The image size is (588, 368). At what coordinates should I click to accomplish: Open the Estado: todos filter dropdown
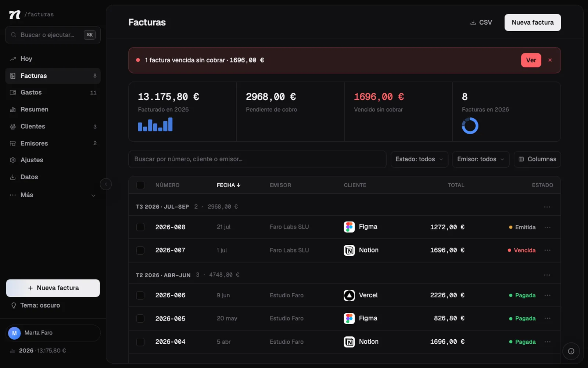click(419, 159)
